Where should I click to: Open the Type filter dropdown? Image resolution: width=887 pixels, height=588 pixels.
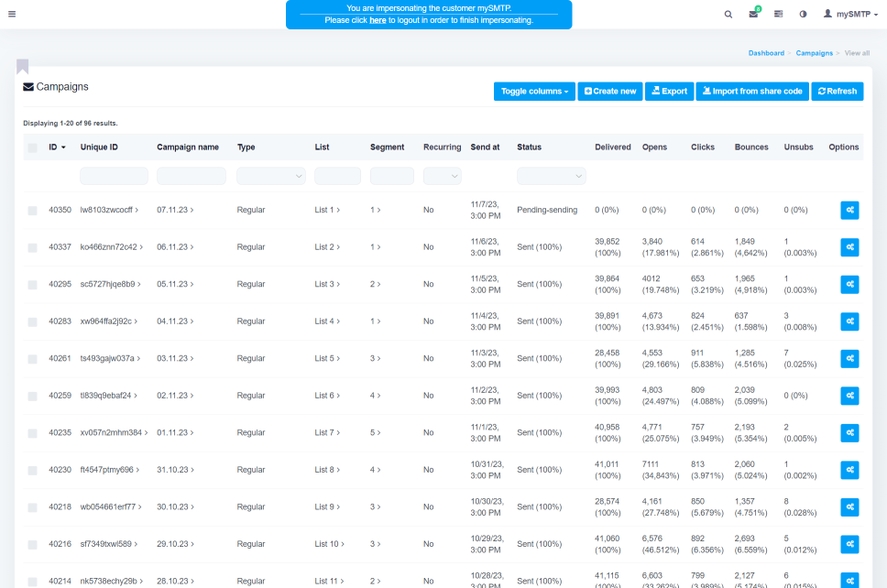(x=271, y=176)
